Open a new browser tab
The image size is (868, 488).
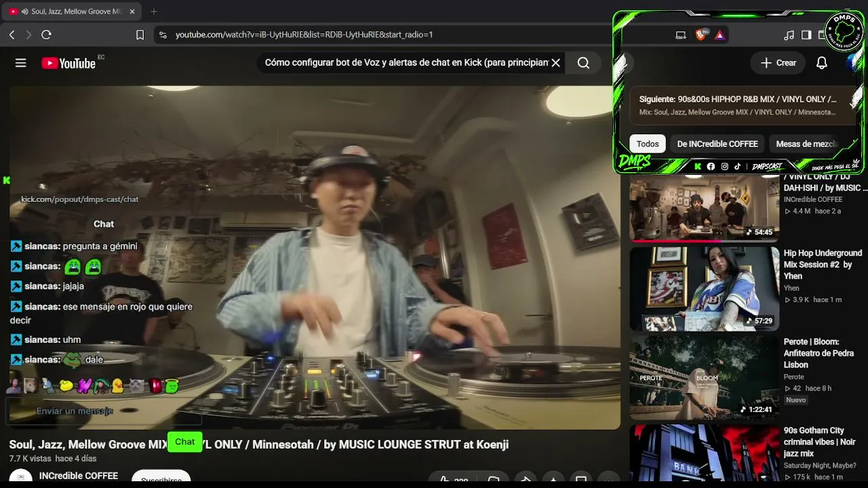coord(154,12)
